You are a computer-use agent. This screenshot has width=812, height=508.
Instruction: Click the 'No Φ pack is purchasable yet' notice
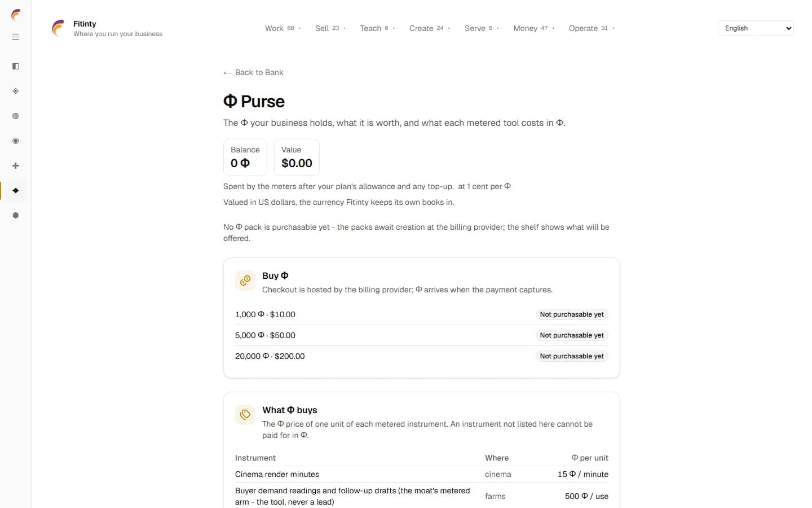(x=416, y=233)
